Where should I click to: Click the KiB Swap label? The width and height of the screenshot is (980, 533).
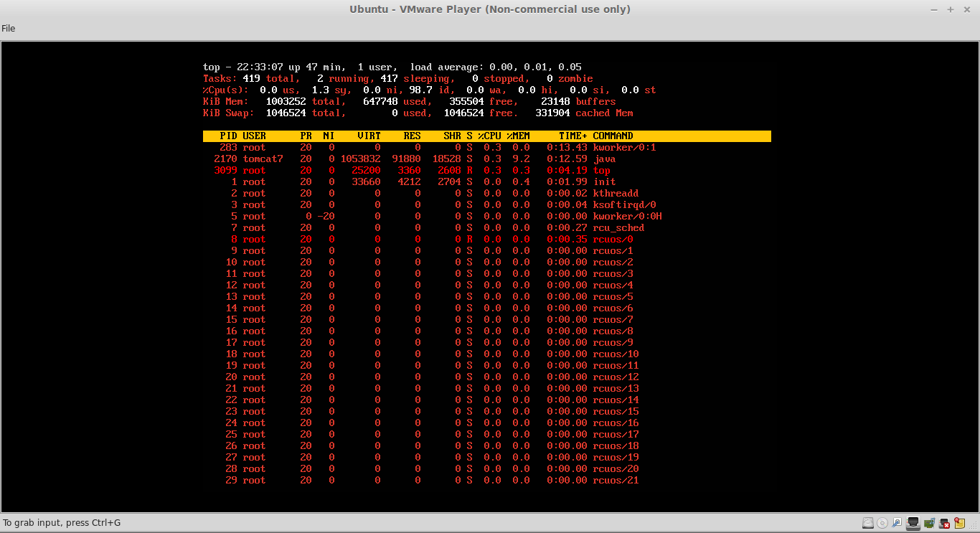(228, 113)
